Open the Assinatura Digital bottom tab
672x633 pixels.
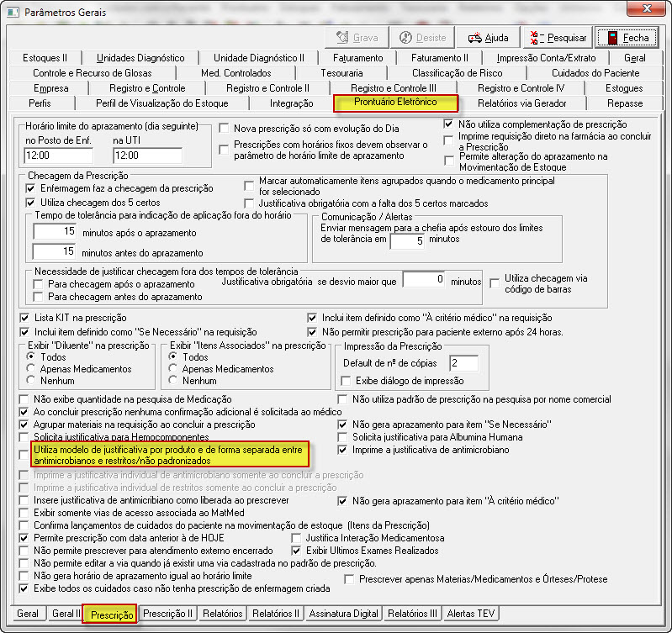(x=343, y=614)
